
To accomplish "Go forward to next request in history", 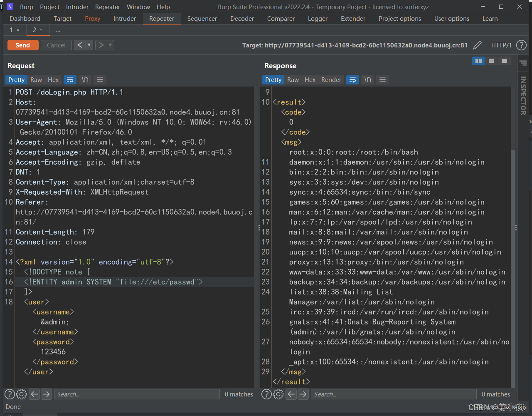I will 101,45.
